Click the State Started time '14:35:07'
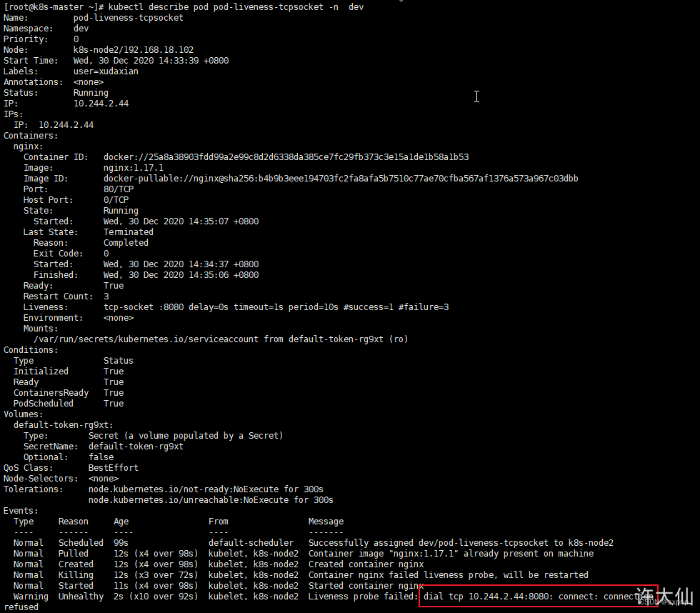 pyautogui.click(x=209, y=221)
